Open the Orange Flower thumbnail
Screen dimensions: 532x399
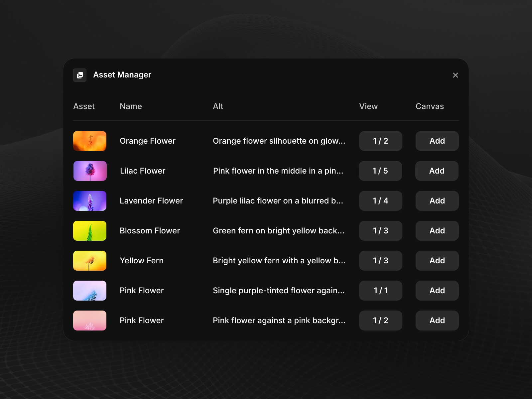(x=90, y=141)
